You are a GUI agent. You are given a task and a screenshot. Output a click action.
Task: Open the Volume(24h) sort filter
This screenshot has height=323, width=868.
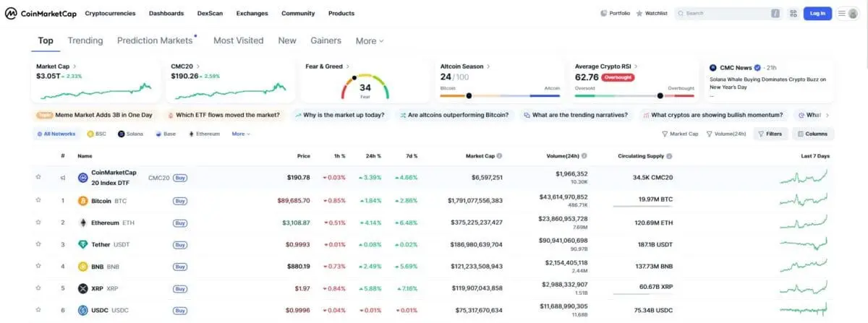(x=726, y=134)
